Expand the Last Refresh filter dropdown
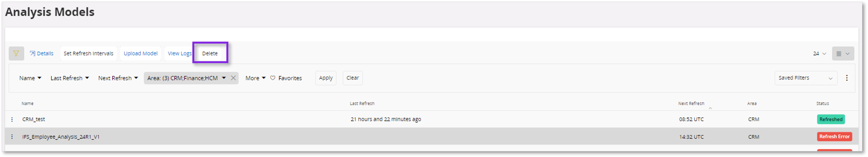 click(x=69, y=78)
